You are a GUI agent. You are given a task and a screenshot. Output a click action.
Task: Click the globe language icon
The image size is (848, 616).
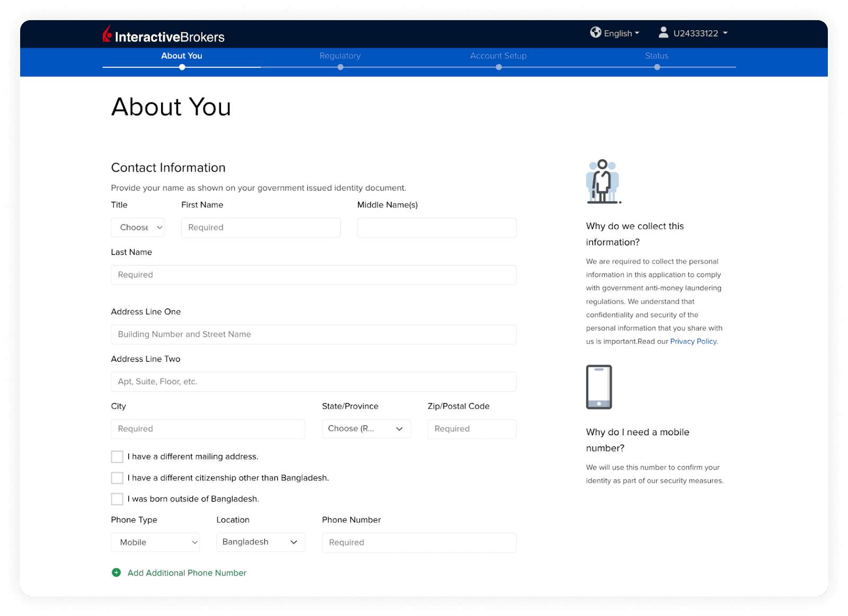click(x=596, y=33)
